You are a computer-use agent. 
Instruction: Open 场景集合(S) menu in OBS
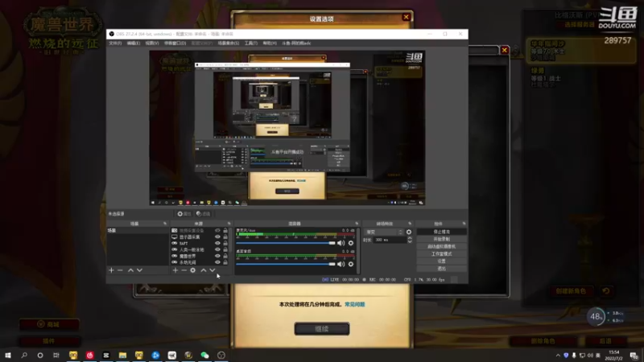click(x=229, y=43)
